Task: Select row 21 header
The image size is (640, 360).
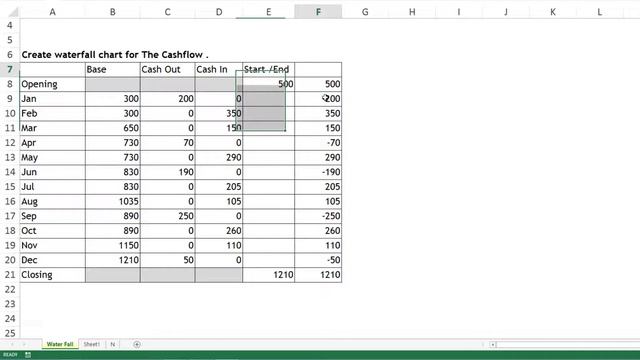Action: (x=10, y=275)
